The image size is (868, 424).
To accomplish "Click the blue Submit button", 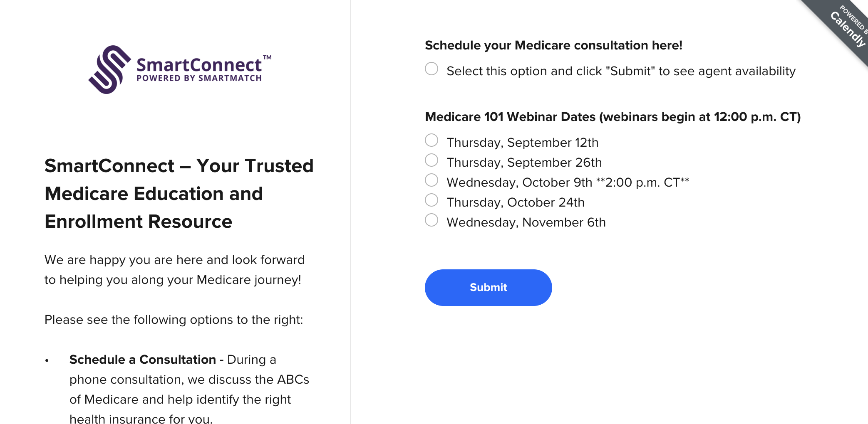I will tap(488, 288).
